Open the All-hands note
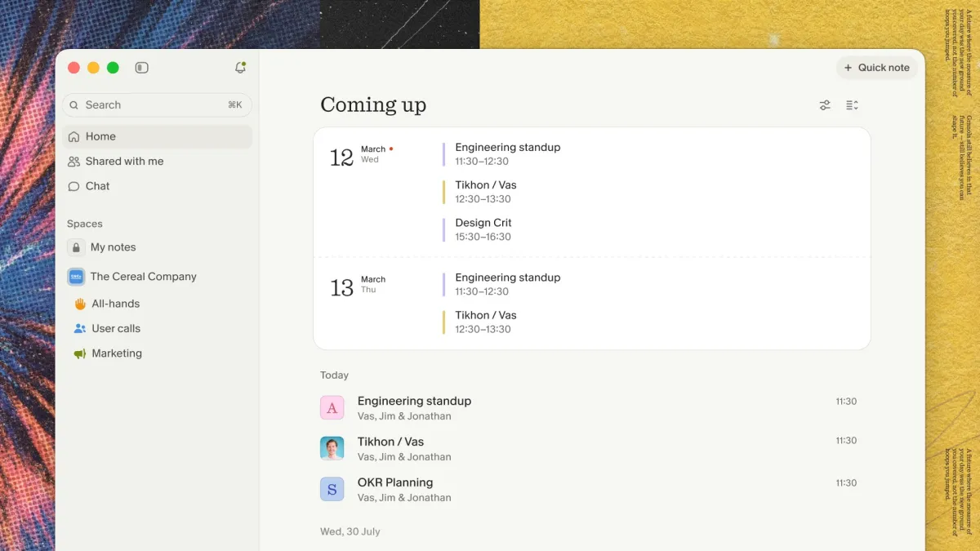This screenshot has width=980, height=551. pyautogui.click(x=111, y=303)
